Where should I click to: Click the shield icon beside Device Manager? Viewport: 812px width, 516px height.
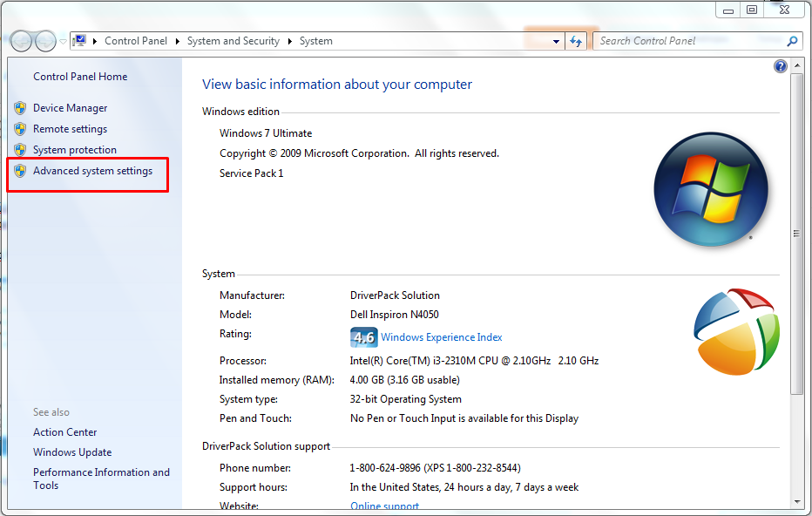point(19,107)
